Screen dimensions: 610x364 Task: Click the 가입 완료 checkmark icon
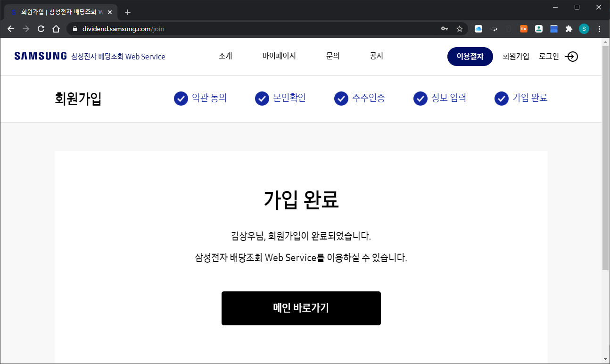coord(502,99)
